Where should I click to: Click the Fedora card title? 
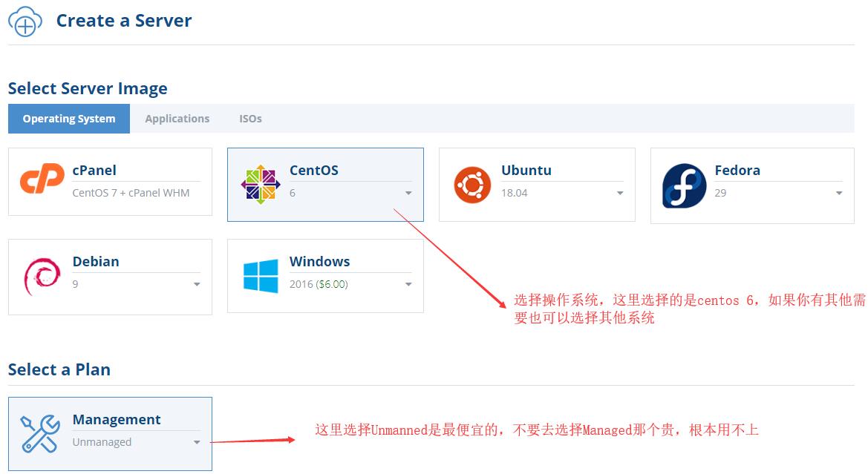point(737,171)
